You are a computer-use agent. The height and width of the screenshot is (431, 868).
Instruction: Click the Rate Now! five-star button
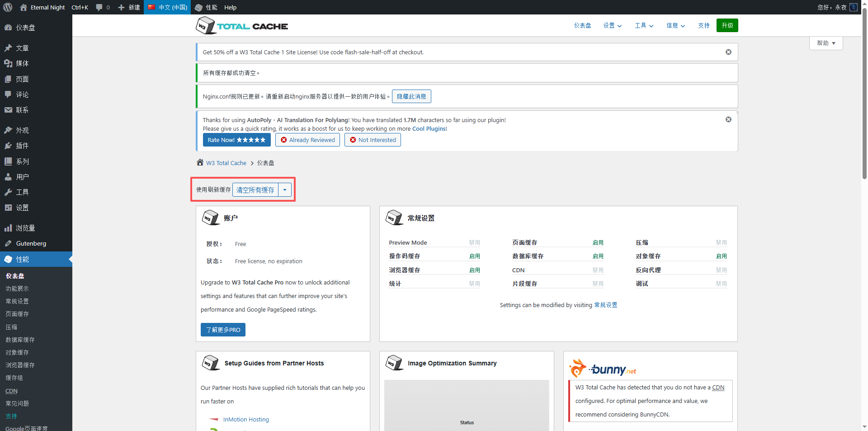click(236, 140)
